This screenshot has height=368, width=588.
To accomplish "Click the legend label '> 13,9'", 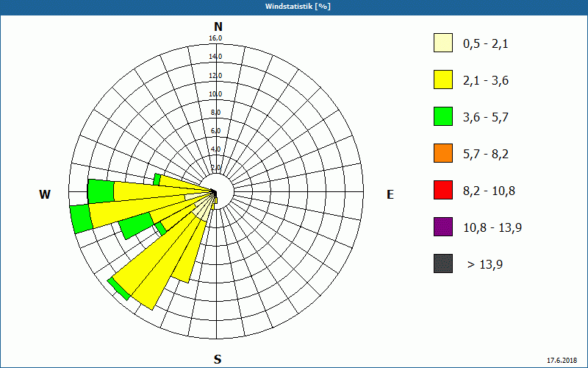I will click(485, 265).
